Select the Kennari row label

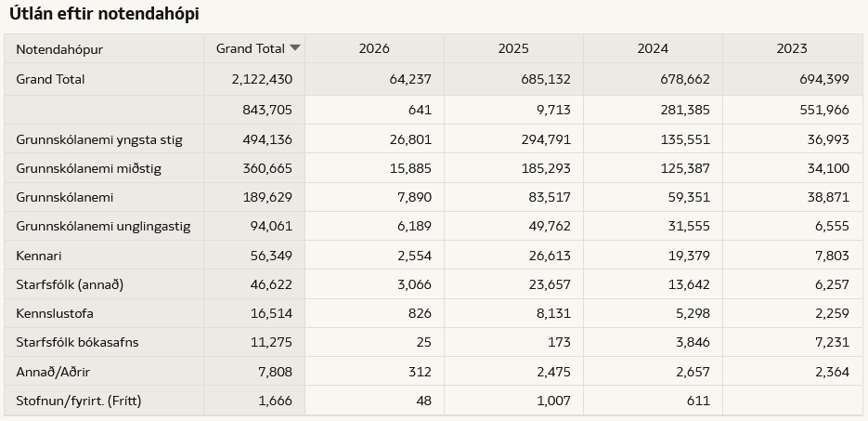39,256
